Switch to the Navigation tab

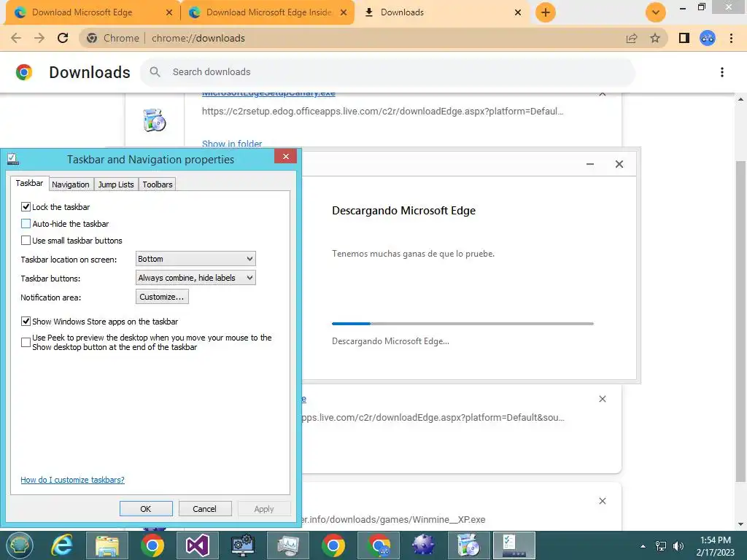71,184
